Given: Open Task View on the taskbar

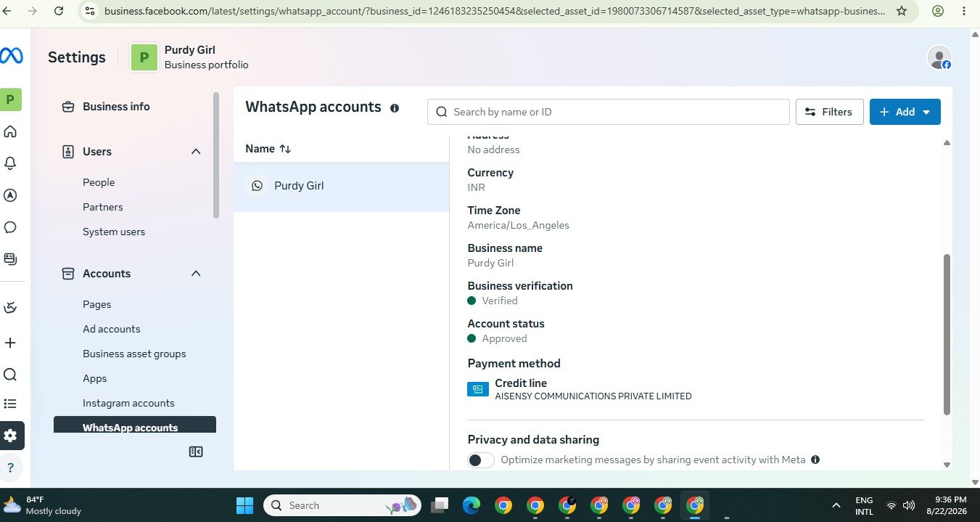Looking at the screenshot, I should click(x=440, y=505).
